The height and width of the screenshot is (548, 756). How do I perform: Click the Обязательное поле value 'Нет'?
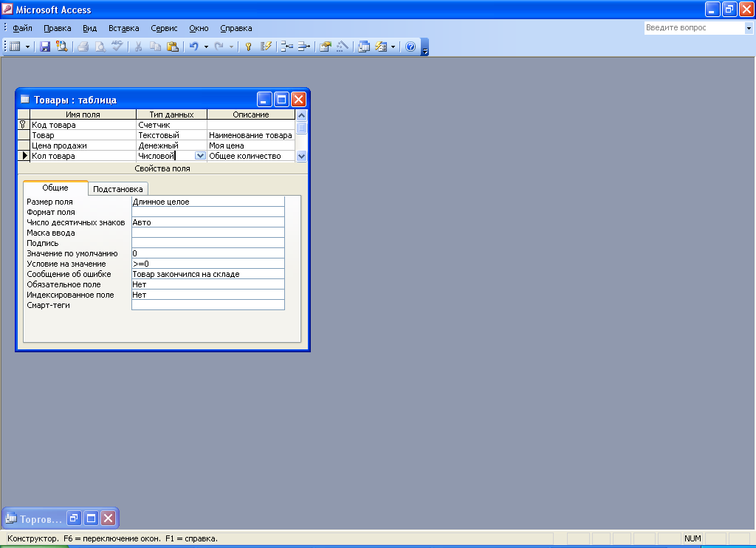pyautogui.click(x=207, y=284)
